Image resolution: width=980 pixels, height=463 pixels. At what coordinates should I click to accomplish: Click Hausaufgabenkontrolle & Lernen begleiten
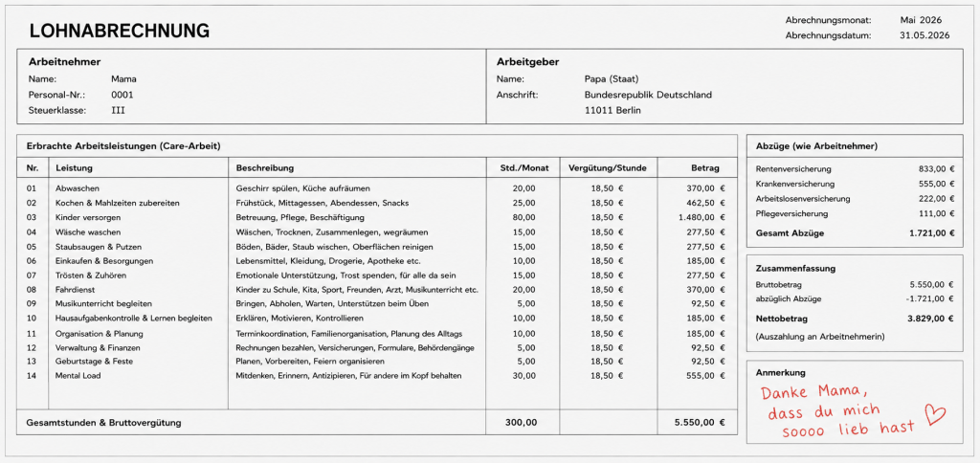coord(134,318)
